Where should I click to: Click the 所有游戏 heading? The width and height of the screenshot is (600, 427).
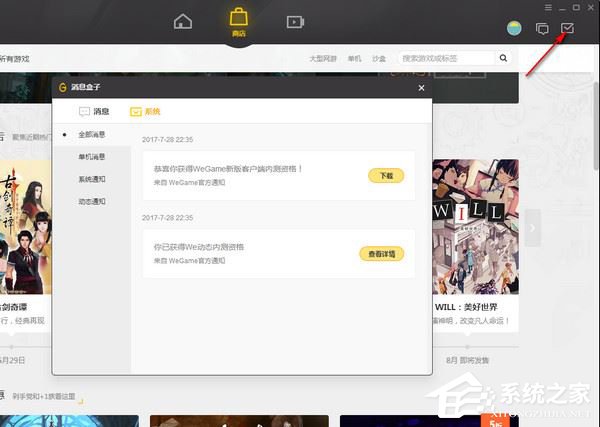(x=15, y=59)
